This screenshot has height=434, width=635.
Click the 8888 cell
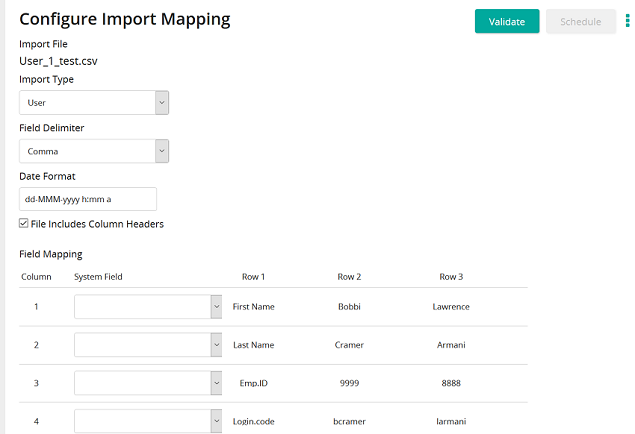click(x=451, y=383)
